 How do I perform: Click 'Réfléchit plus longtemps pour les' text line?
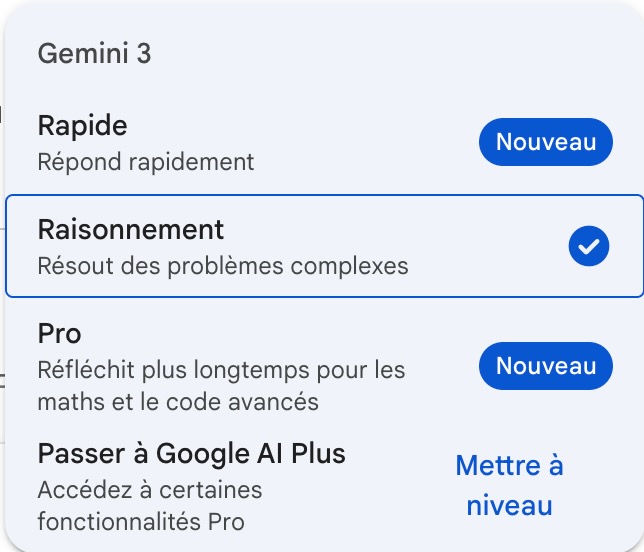(x=221, y=371)
